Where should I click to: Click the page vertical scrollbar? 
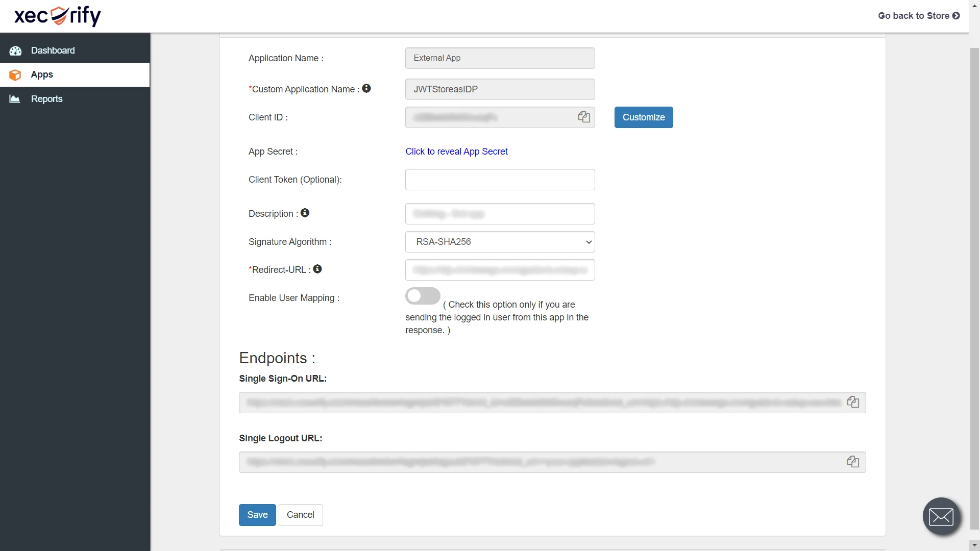pos(974,288)
